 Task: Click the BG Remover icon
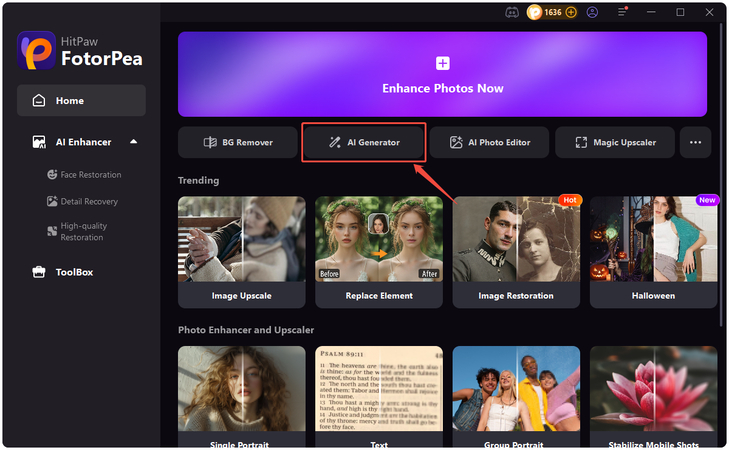pos(210,142)
